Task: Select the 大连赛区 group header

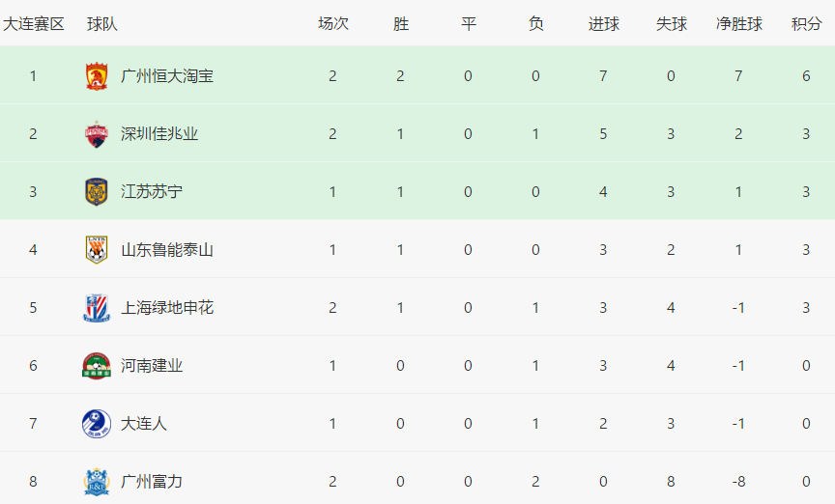Action: pyautogui.click(x=34, y=24)
